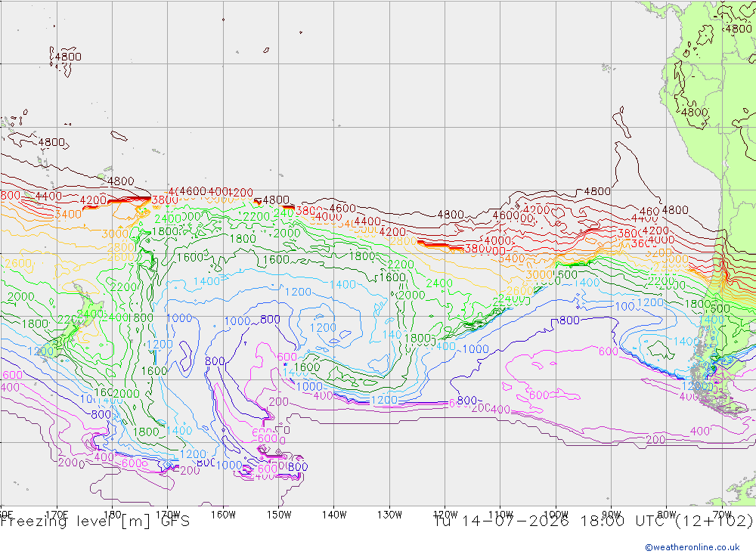Viewport: 756px width, 554px height.
Task: Click the 2600 contour label at left map edge
Action: click(x=18, y=265)
